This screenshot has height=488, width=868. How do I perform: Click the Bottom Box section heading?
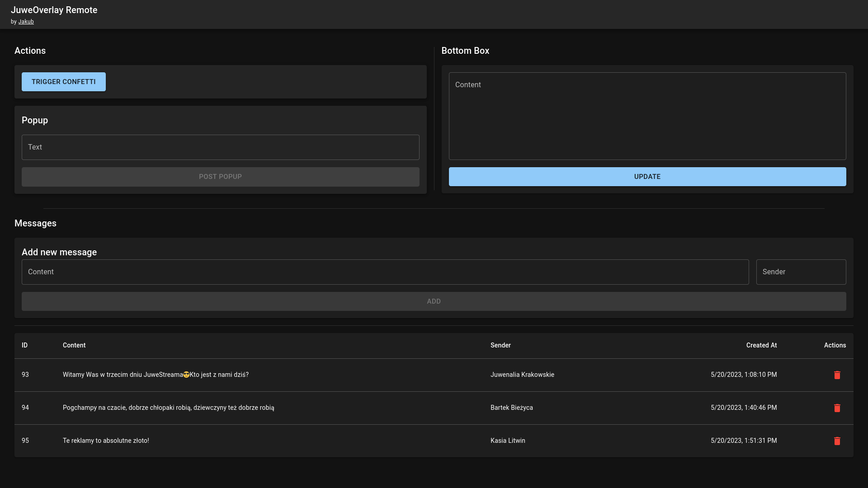click(466, 51)
